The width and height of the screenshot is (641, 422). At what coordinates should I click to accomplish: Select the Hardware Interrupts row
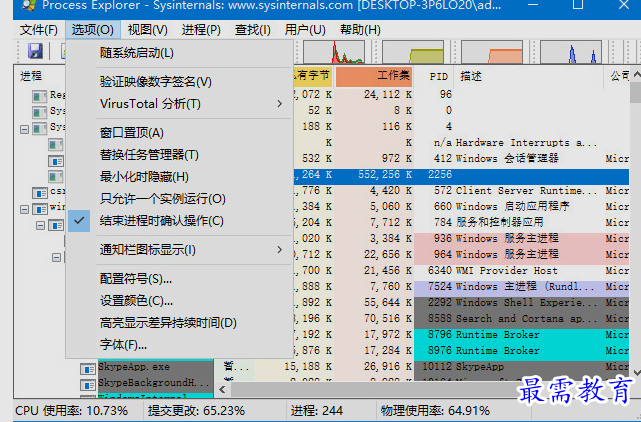(x=461, y=143)
